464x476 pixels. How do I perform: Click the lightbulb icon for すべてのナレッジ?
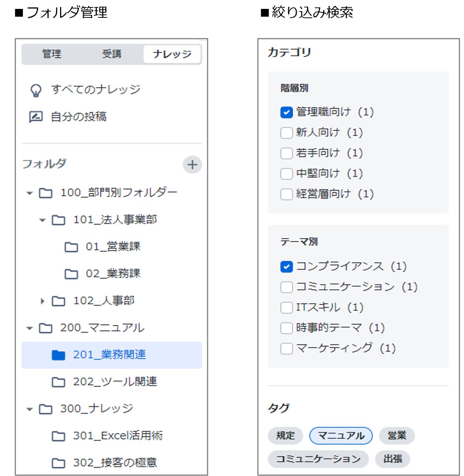[x=36, y=90]
